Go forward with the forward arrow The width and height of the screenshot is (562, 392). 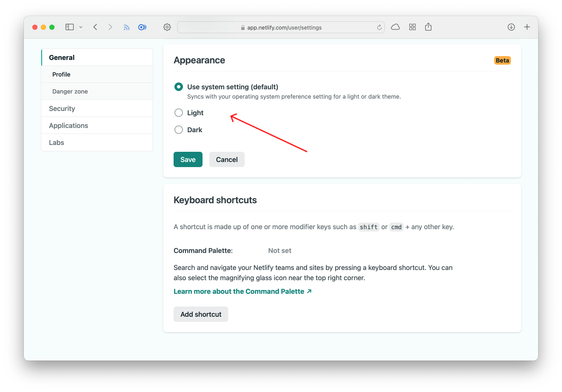[110, 27]
